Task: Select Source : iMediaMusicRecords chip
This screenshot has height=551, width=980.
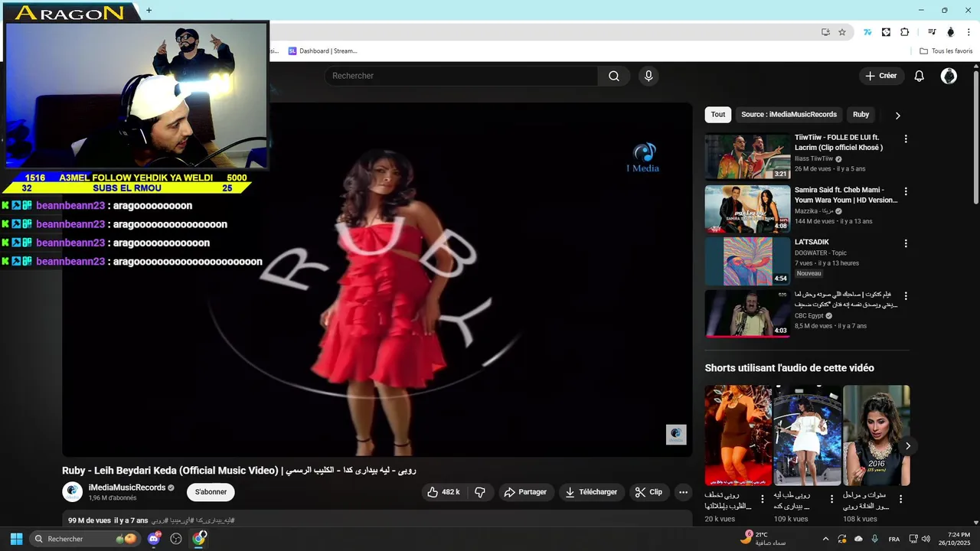Action: click(x=789, y=115)
